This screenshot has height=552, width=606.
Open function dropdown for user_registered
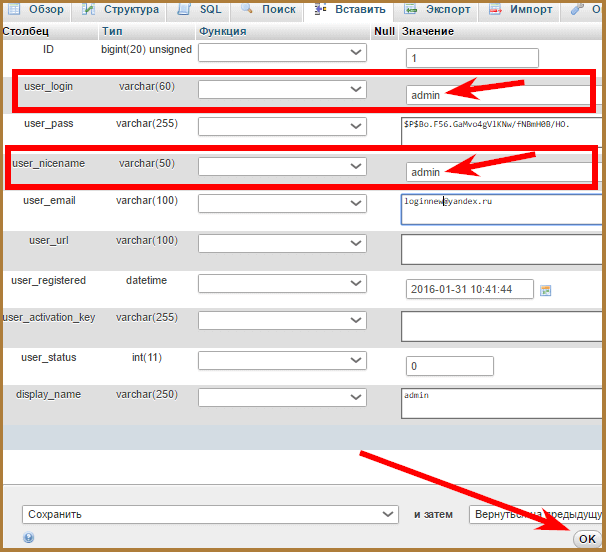[x=282, y=283]
